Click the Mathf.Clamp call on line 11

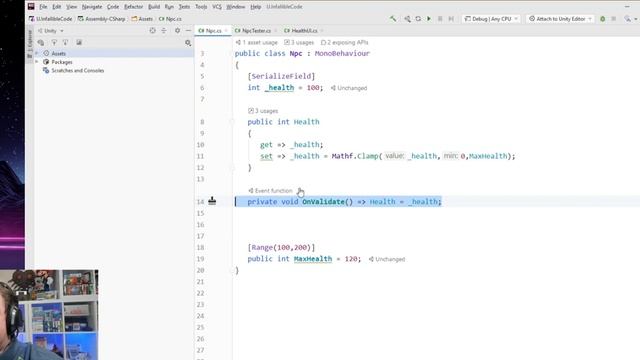(355, 156)
